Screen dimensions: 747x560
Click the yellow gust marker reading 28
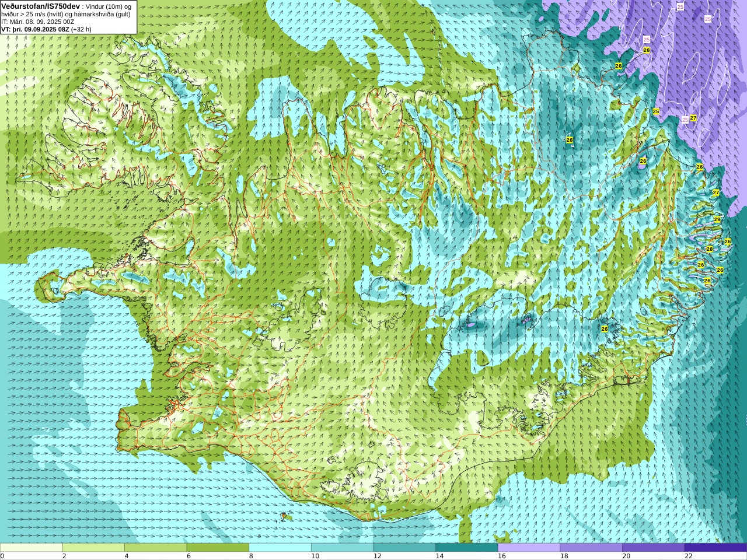coord(710,249)
